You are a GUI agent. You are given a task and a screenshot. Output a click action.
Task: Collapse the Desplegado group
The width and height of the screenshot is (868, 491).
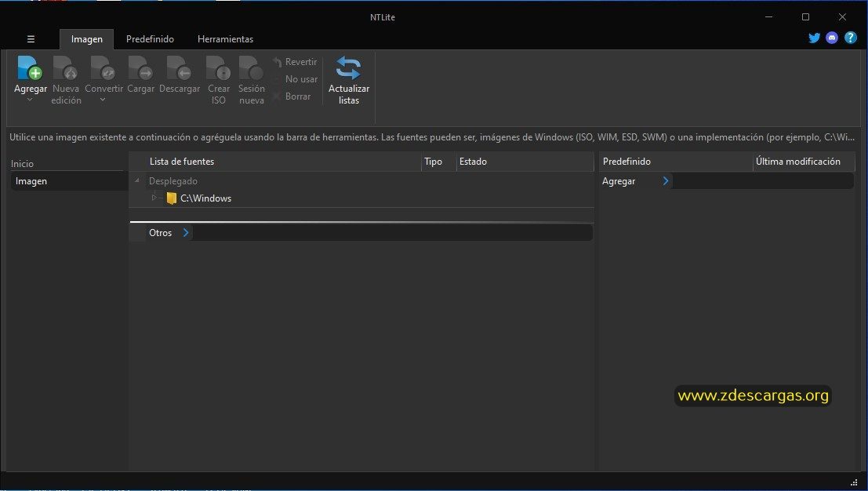click(x=136, y=180)
